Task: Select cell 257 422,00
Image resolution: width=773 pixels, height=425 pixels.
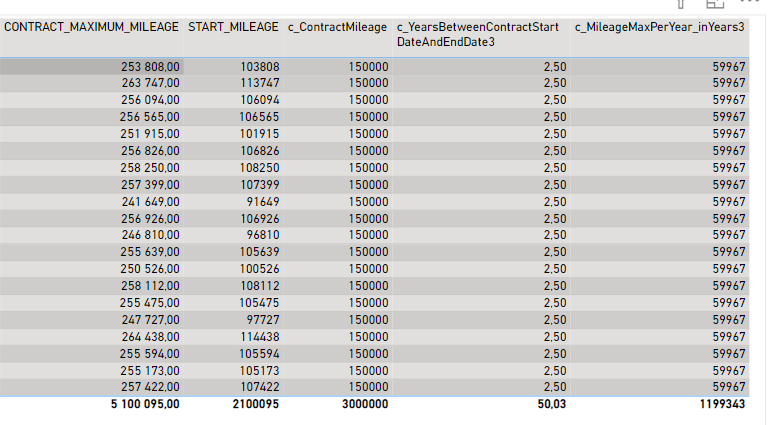Action: (x=150, y=387)
